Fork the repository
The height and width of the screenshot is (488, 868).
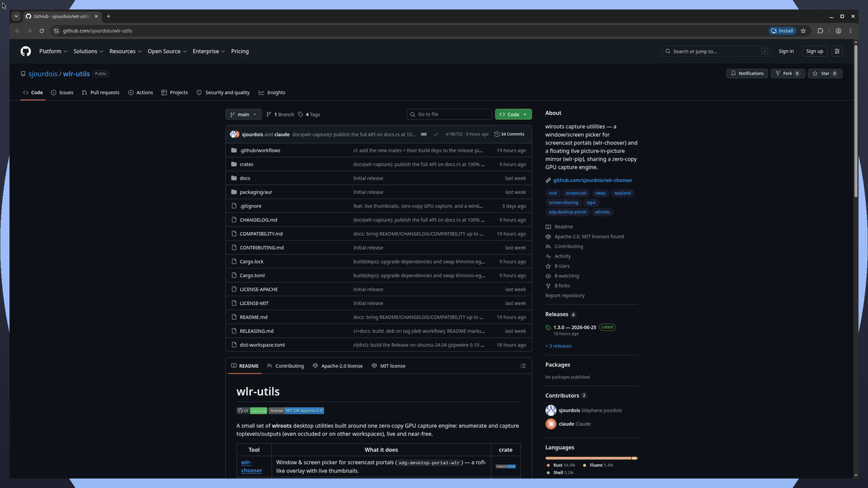point(787,73)
